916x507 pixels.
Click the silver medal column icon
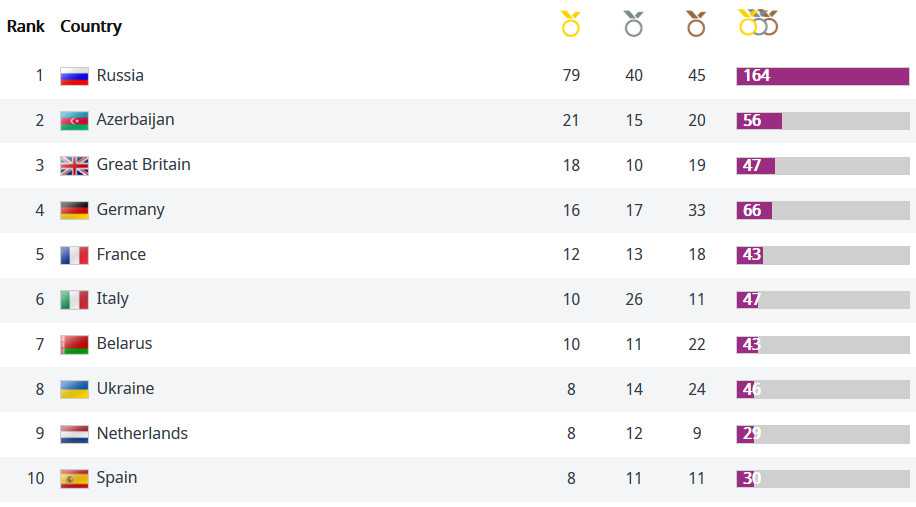coord(634,24)
